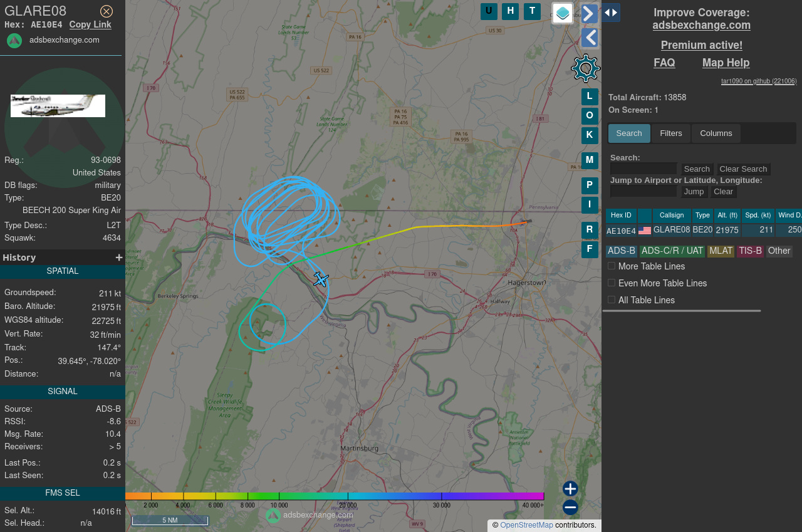
Task: Click the Squawk value 4634
Action: coord(112,238)
